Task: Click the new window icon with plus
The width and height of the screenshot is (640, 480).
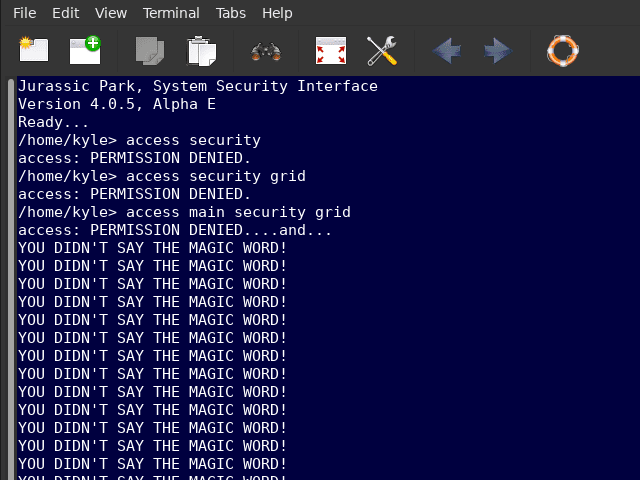Action: [x=85, y=50]
